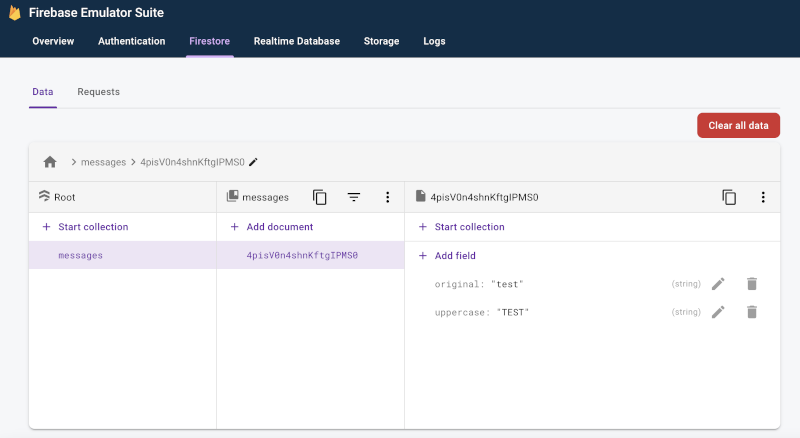Copy the messages collection path icon
800x438 pixels.
click(x=320, y=198)
